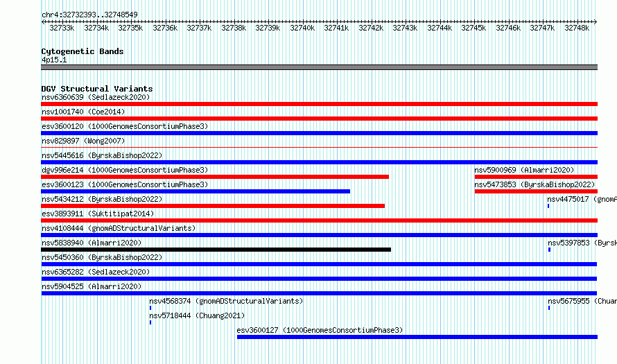Select the thin red line of nsv829897
This screenshot has width=617, height=364.
coord(319,148)
